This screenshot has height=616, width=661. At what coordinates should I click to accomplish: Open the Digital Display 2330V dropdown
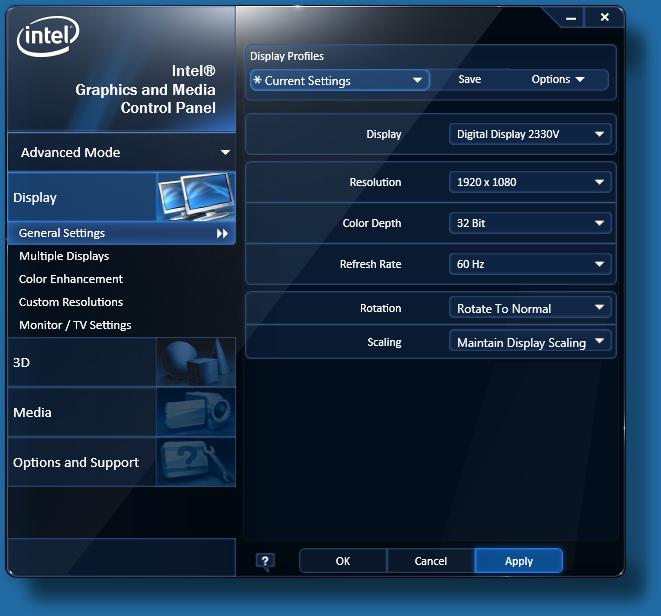(530, 134)
